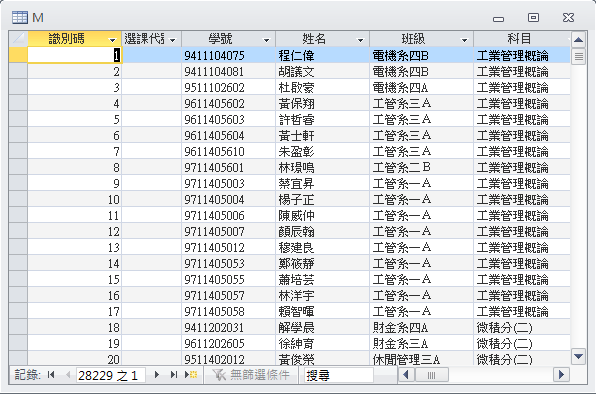596x394 pixels.
Task: Click class cell 財金系四A
Action: 422,327
